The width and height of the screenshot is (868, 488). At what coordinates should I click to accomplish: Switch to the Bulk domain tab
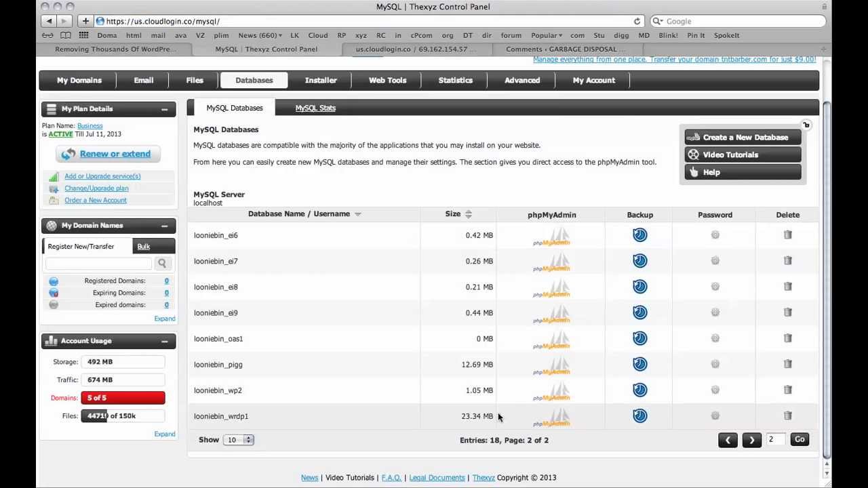pyautogui.click(x=143, y=247)
